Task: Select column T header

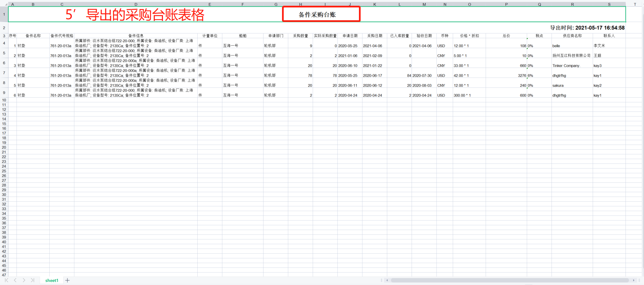Action: (635, 4)
